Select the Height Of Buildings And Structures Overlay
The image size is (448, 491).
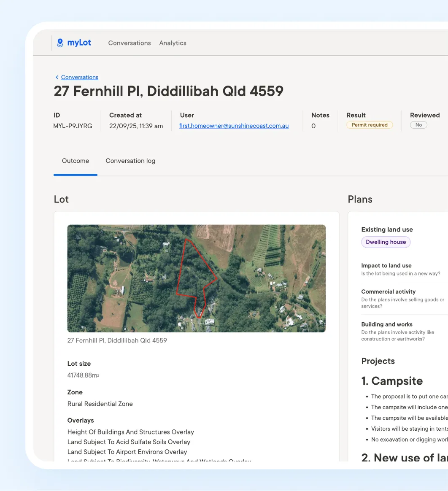click(x=131, y=432)
